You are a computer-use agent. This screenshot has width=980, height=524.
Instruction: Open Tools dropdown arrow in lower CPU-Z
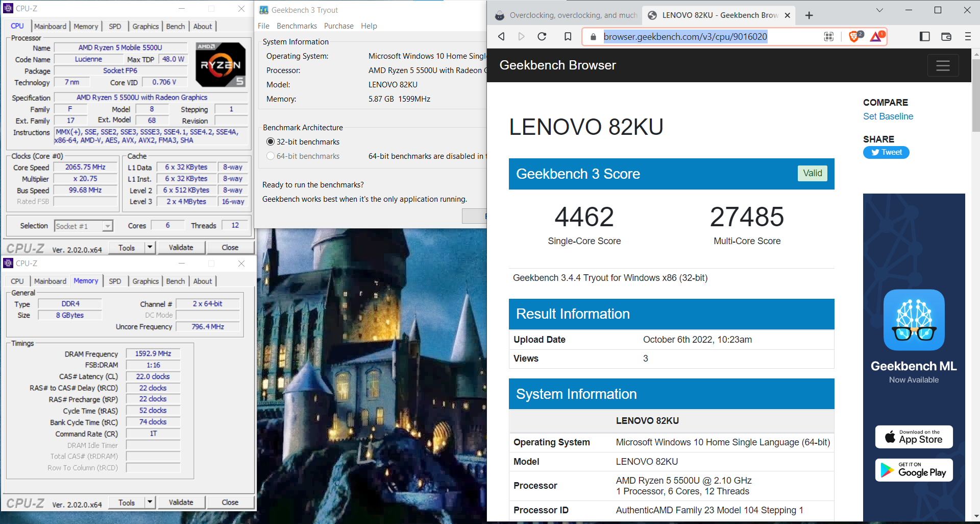coord(150,503)
